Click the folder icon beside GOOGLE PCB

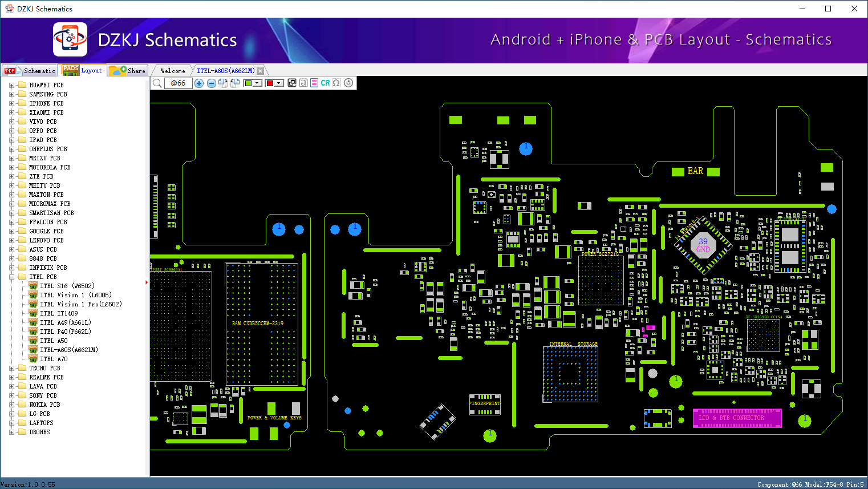(22, 231)
